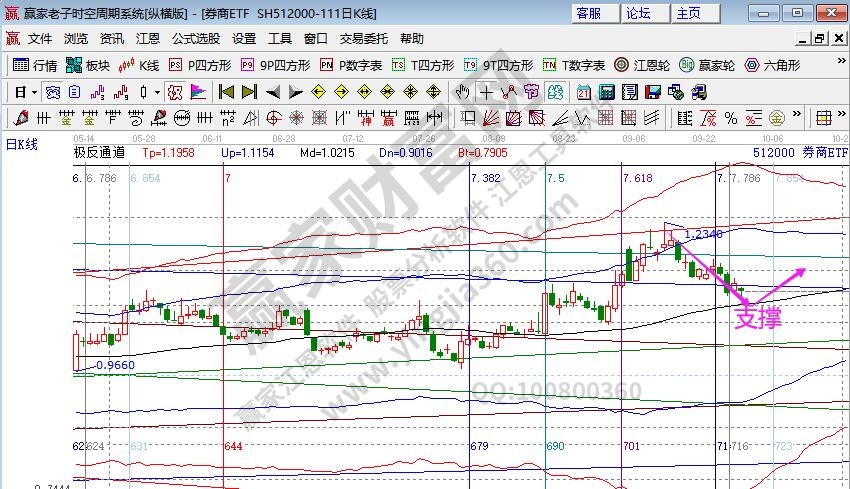Toggle the crosshair cursor tool
Image resolution: width=850 pixels, height=489 pixels.
486,92
